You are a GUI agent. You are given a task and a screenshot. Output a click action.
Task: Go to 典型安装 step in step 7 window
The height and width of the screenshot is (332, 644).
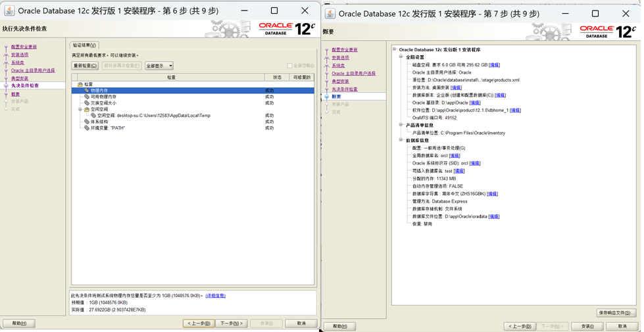pyautogui.click(x=341, y=82)
